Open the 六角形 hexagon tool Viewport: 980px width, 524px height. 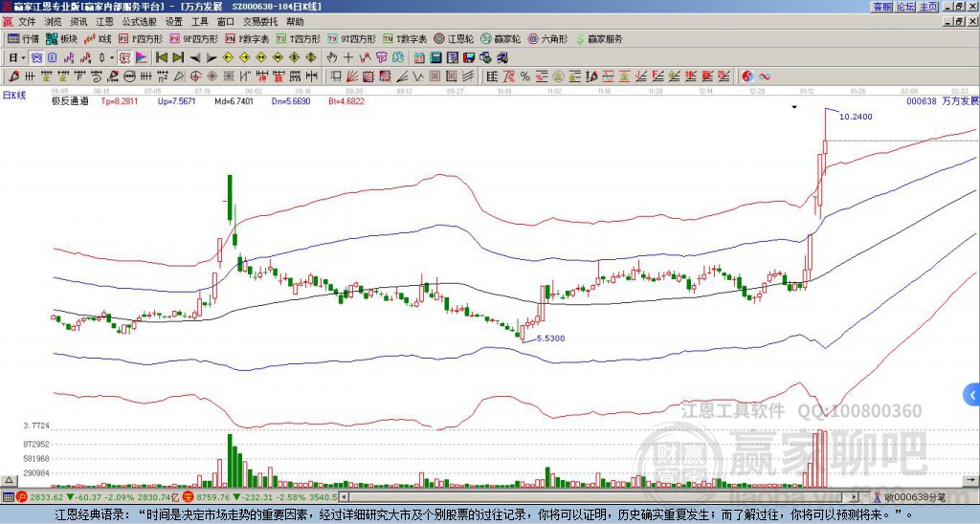tap(547, 38)
